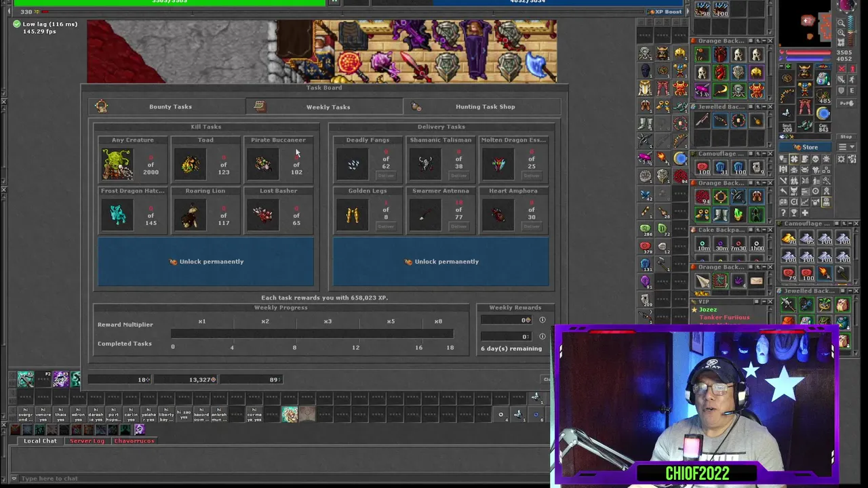
Task: Click Deliver button for Deadly Fangs
Action: pyautogui.click(x=386, y=176)
